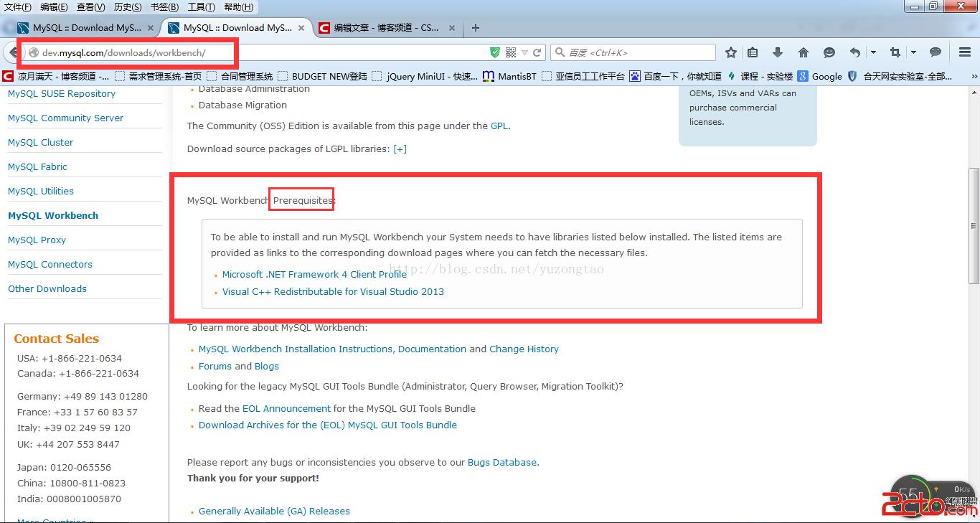Image resolution: width=980 pixels, height=523 pixels.
Task: Open MySQL Connectors sidebar link
Action: (50, 264)
